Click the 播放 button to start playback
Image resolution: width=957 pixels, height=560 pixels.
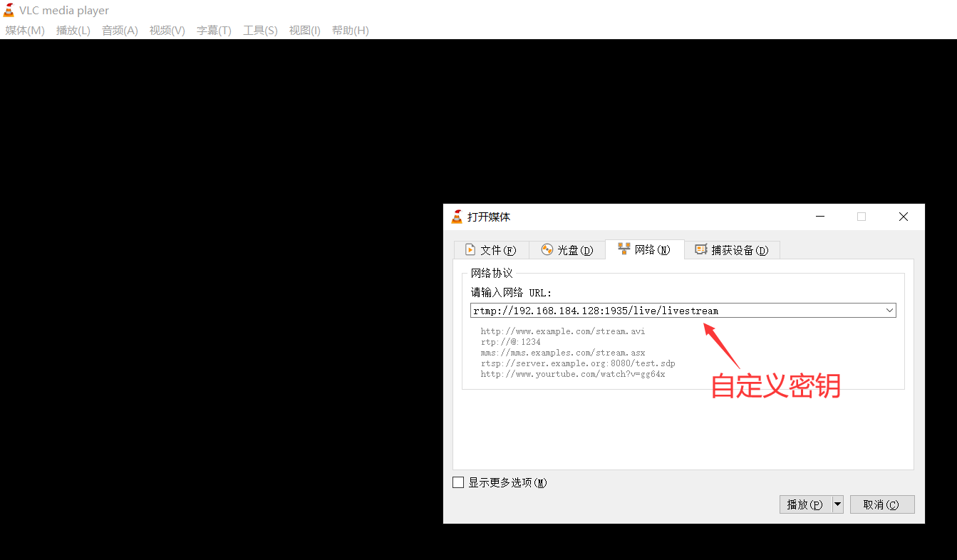pos(806,504)
